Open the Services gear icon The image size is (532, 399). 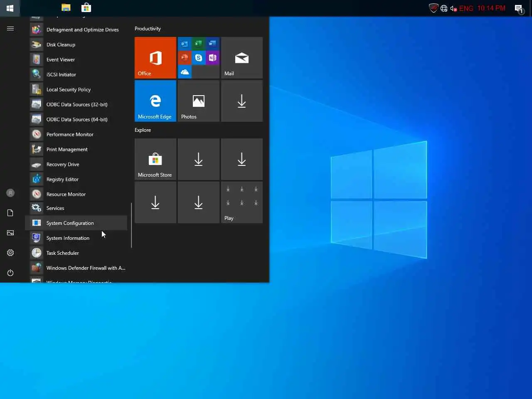click(37, 208)
